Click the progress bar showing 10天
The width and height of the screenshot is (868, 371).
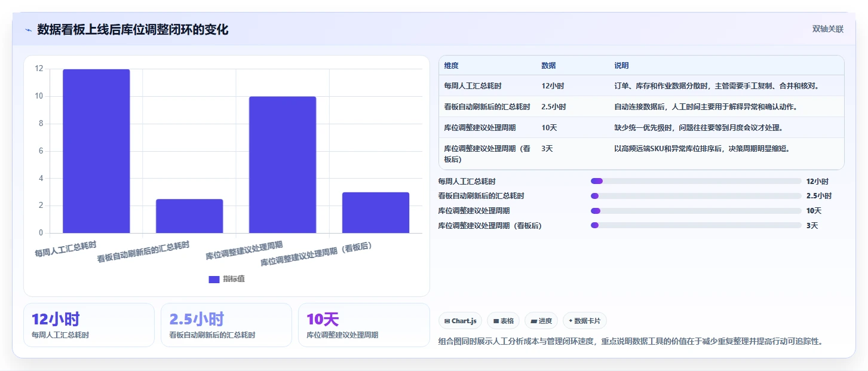696,211
